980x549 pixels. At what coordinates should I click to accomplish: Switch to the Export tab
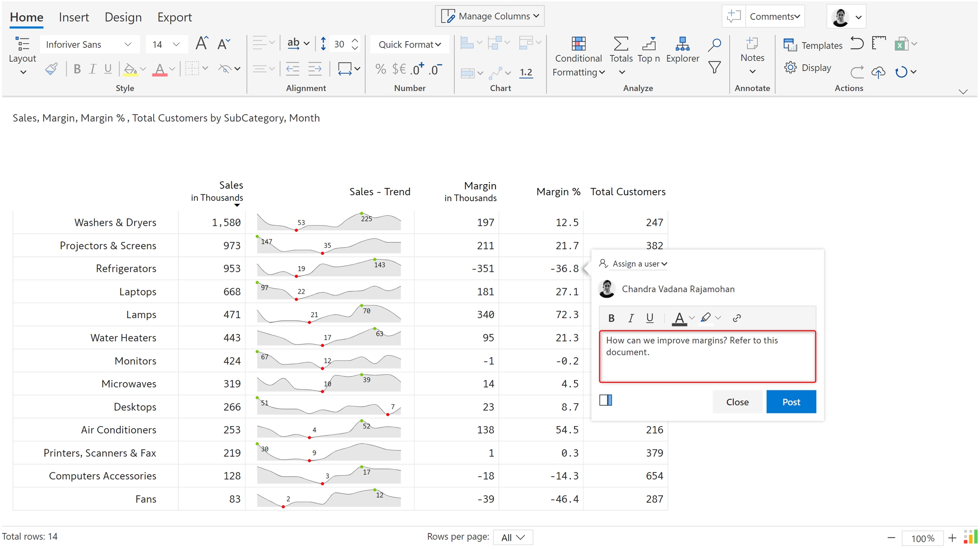[174, 17]
